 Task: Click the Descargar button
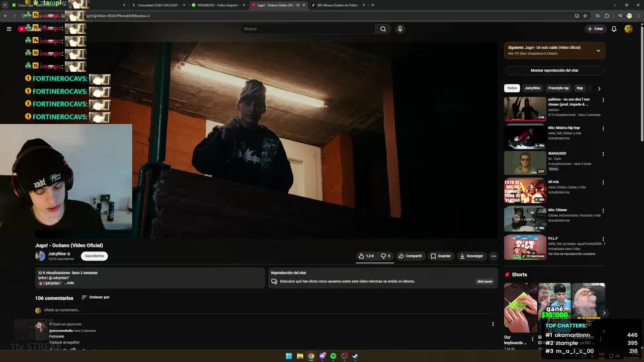pyautogui.click(x=471, y=256)
